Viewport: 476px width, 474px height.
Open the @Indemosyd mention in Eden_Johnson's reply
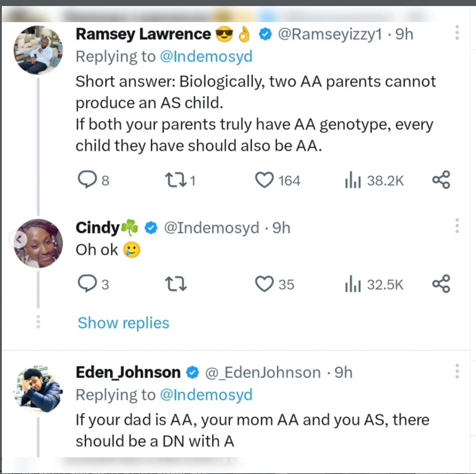[x=205, y=395]
